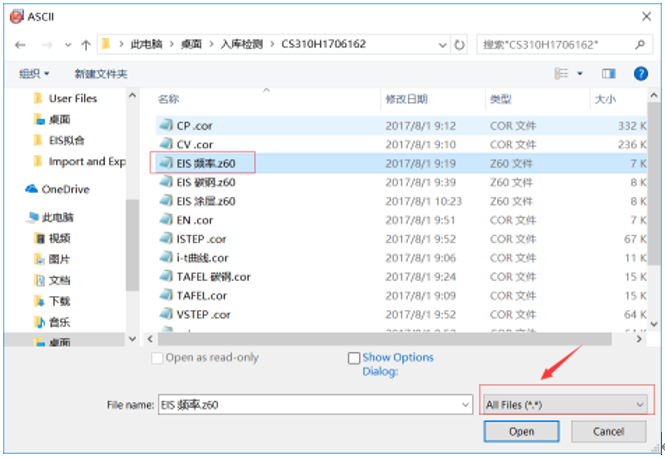Select file EIS 涂层.z60
This screenshot has width=665, height=458.
401,201
